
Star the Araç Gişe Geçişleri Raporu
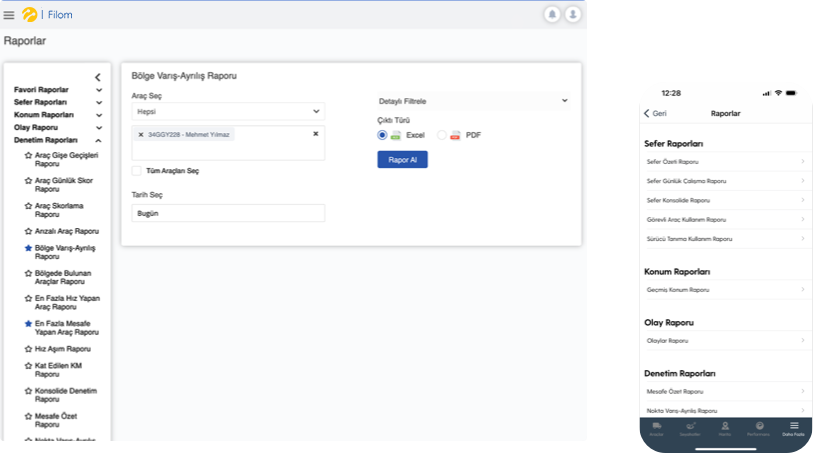click(28, 155)
